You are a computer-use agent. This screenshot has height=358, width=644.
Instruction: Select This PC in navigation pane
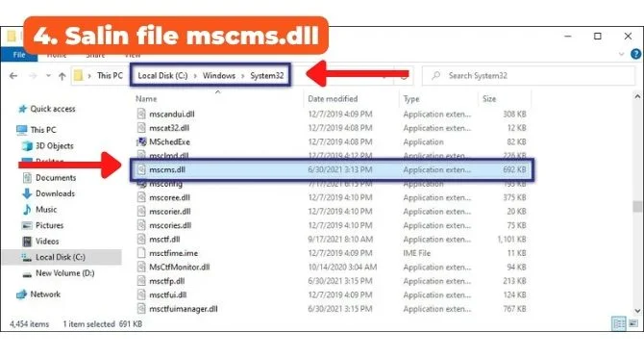(43, 130)
